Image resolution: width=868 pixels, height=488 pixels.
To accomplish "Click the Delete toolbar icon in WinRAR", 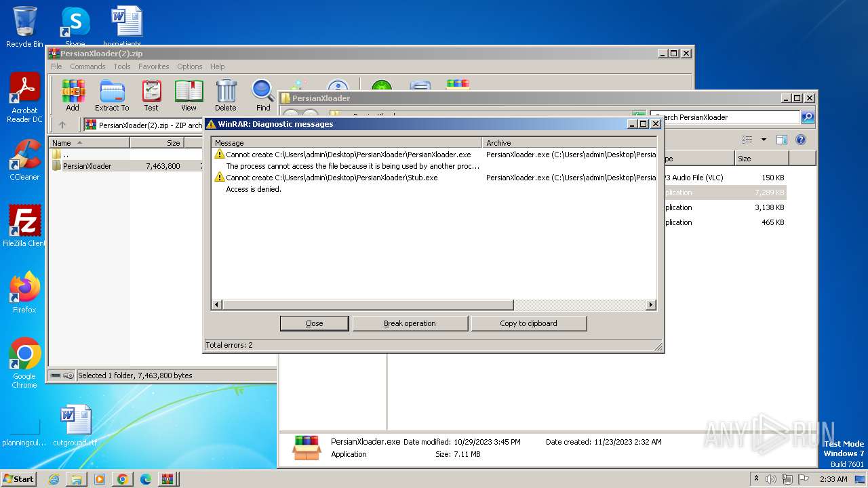I will pyautogui.click(x=226, y=96).
